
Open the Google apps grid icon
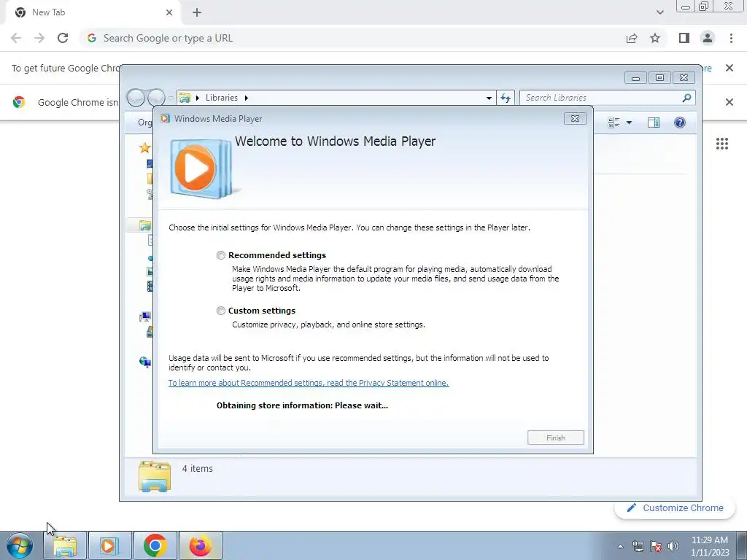point(721,144)
